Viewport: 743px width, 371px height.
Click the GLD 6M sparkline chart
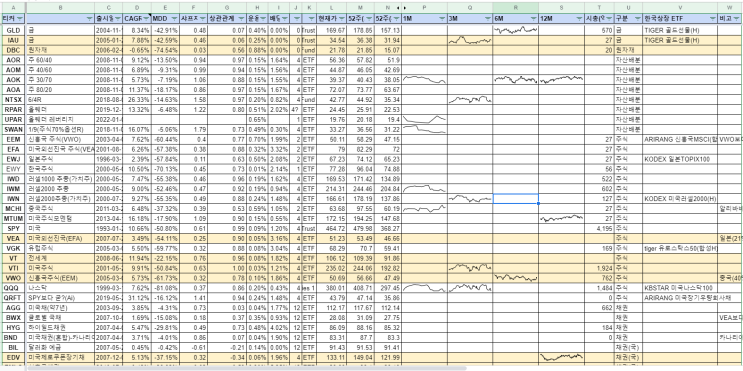516,30
